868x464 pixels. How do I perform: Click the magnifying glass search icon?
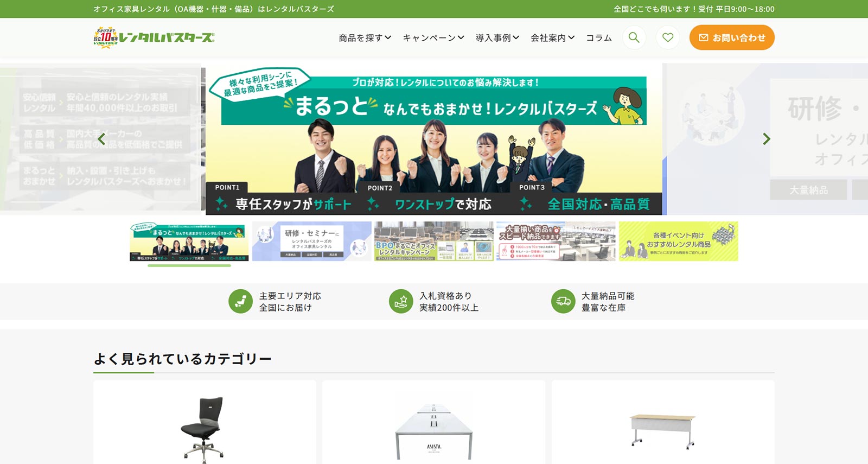[x=634, y=37]
